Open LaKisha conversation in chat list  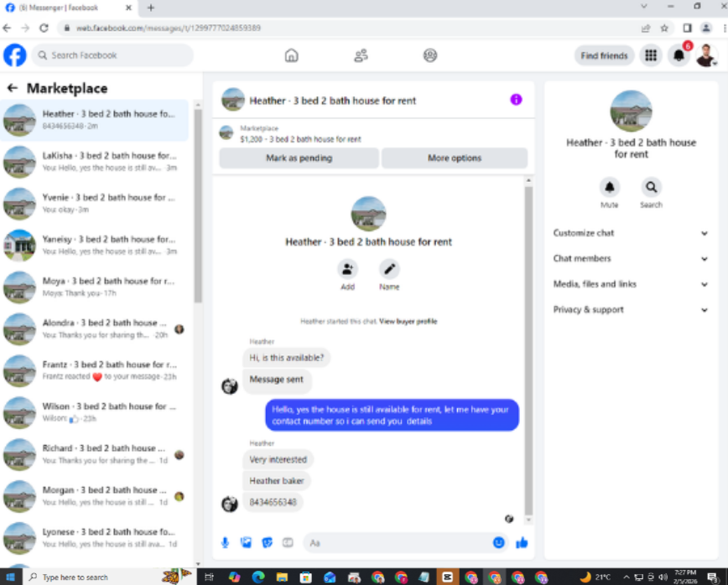click(95, 162)
